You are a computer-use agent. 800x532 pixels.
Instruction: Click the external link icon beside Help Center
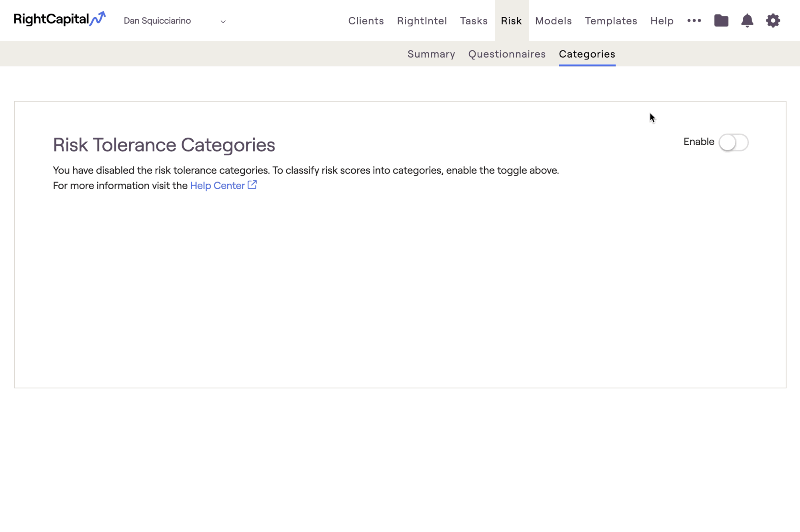[252, 185]
